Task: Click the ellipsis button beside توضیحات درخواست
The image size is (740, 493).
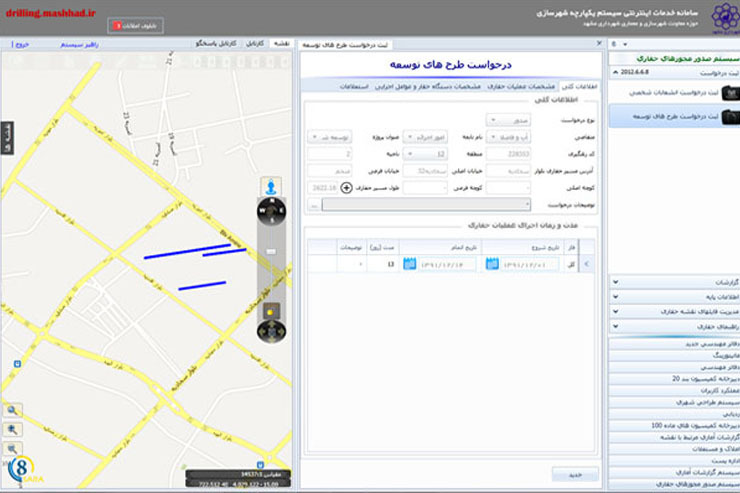Action: point(314,205)
